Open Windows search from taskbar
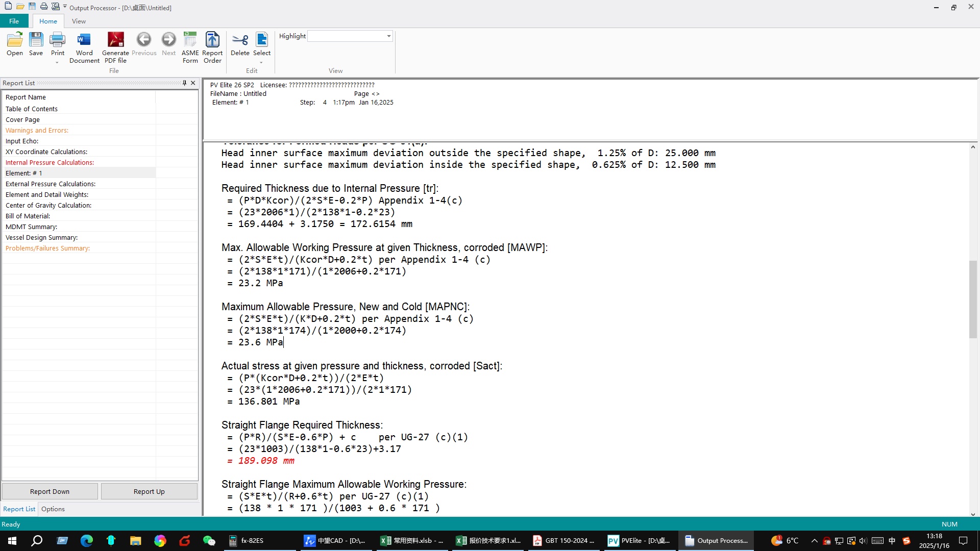Image resolution: width=980 pixels, height=551 pixels. tap(37, 541)
